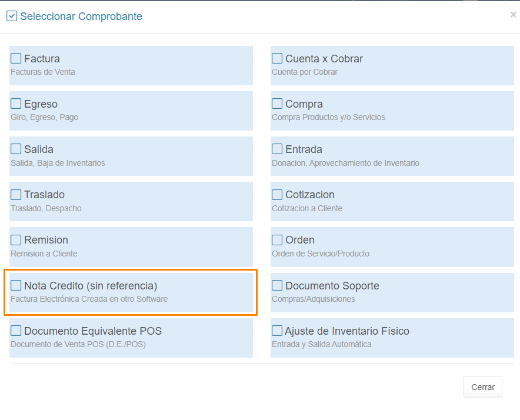
Task: Click the 'Facturas de Venta' description text
Action: click(x=43, y=72)
